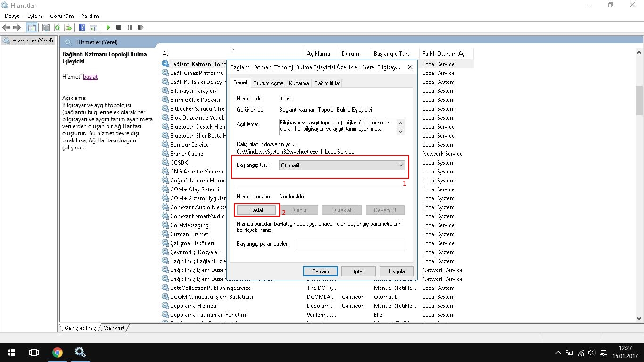Click the Uygula button
644x362 pixels.
click(396, 271)
